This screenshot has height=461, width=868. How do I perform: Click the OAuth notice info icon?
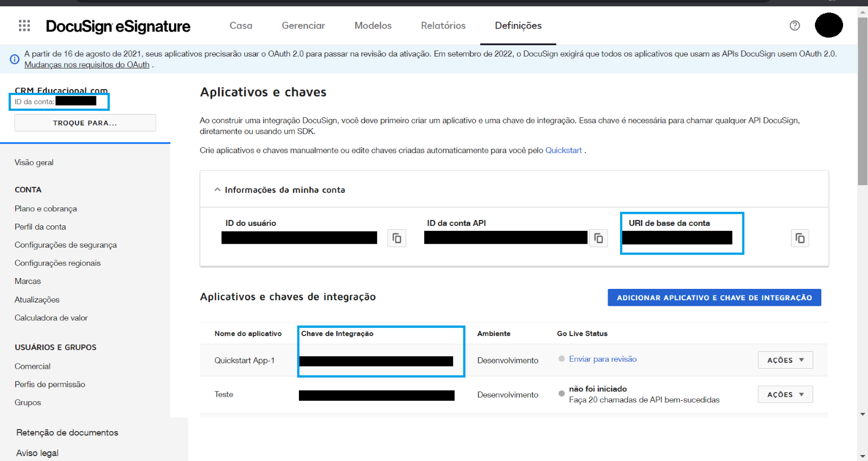click(x=15, y=59)
